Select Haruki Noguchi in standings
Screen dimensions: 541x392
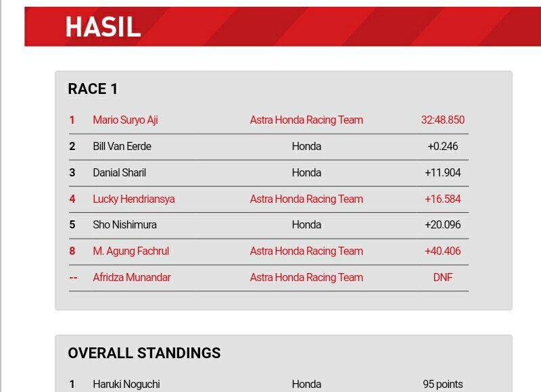click(x=126, y=385)
